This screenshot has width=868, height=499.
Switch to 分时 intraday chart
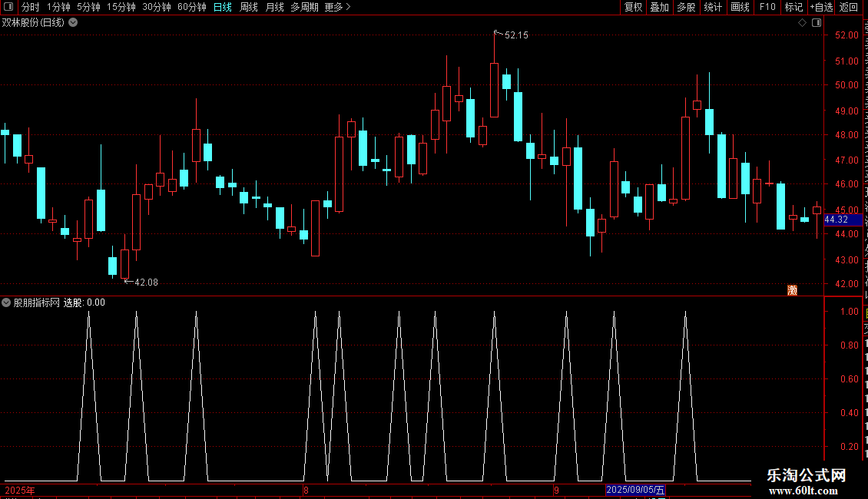pyautogui.click(x=31, y=7)
